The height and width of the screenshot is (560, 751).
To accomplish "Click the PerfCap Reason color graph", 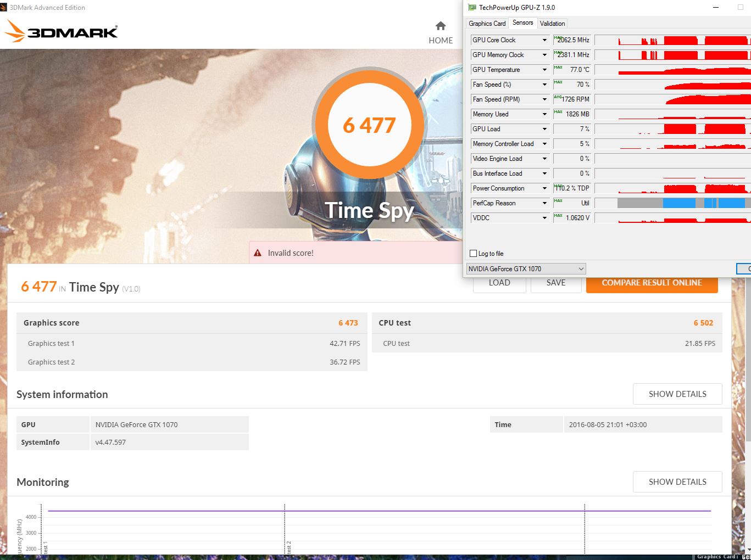I will pos(672,203).
